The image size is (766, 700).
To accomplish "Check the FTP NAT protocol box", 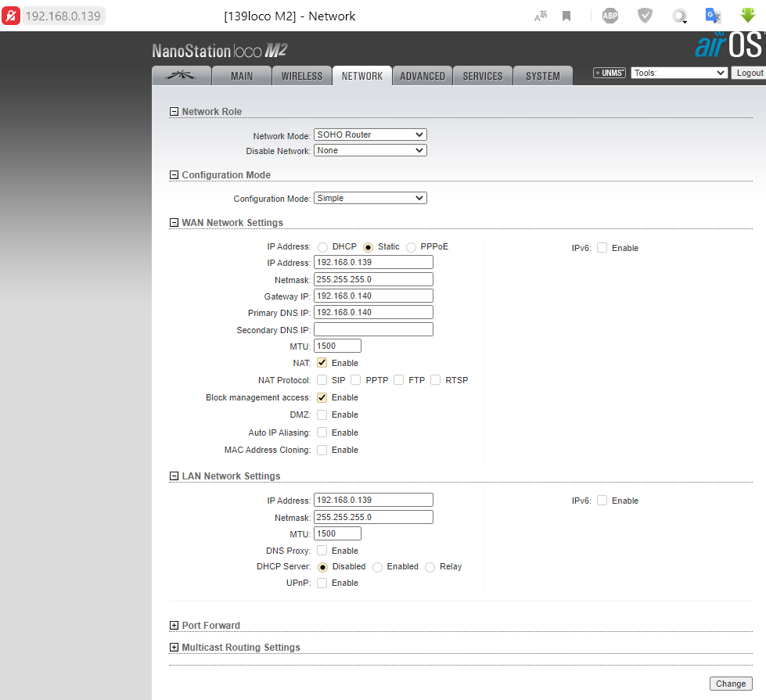I will tap(398, 379).
